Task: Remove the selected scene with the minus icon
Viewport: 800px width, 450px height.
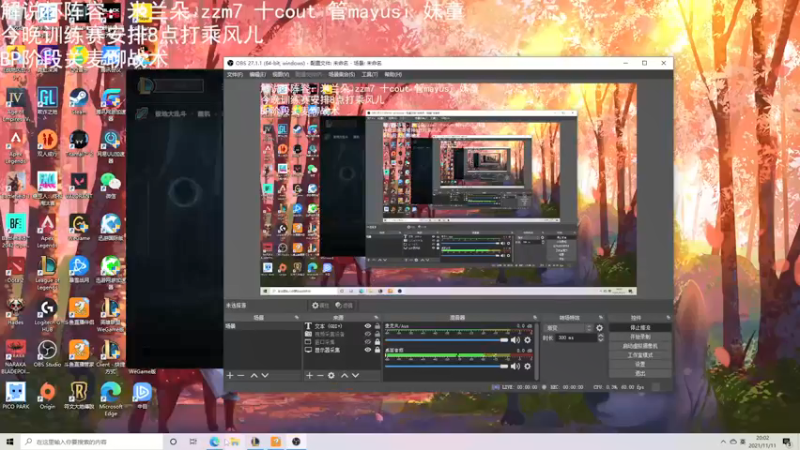Action: (241, 376)
